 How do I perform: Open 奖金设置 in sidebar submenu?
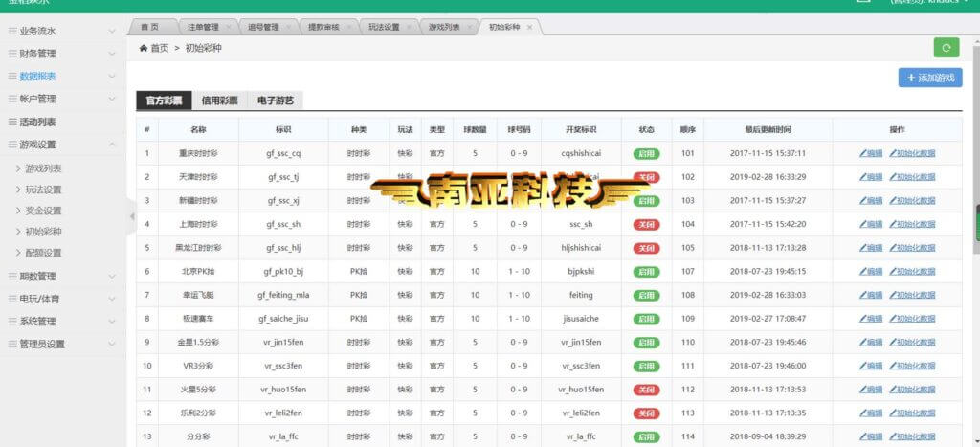pos(43,211)
